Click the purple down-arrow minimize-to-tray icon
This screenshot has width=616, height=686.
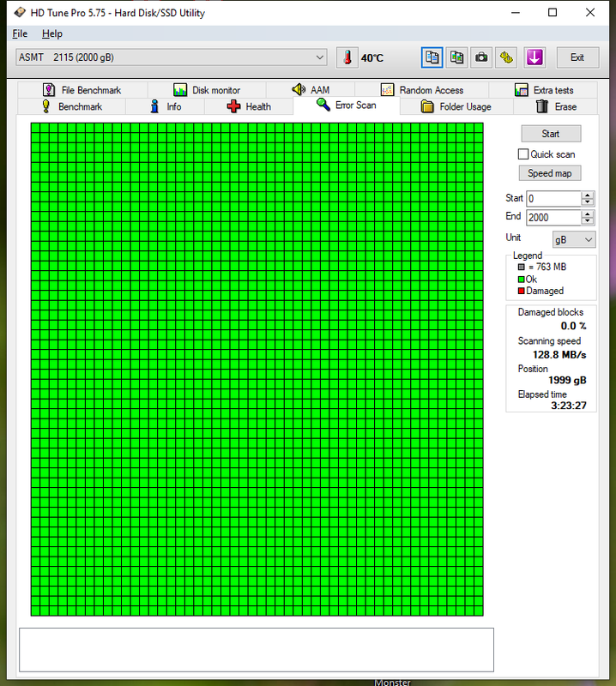point(534,57)
